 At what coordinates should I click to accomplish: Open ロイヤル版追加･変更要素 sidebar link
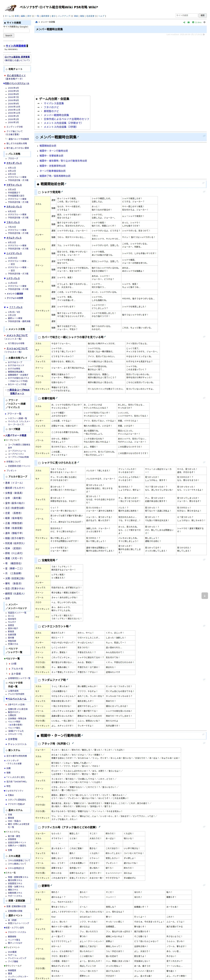click(x=17, y=57)
